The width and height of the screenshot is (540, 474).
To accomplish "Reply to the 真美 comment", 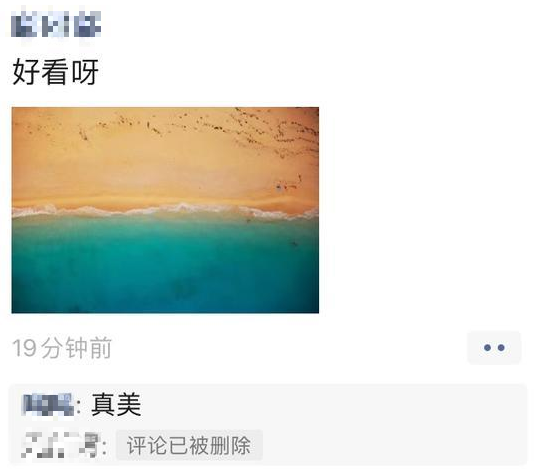I will 116,404.
